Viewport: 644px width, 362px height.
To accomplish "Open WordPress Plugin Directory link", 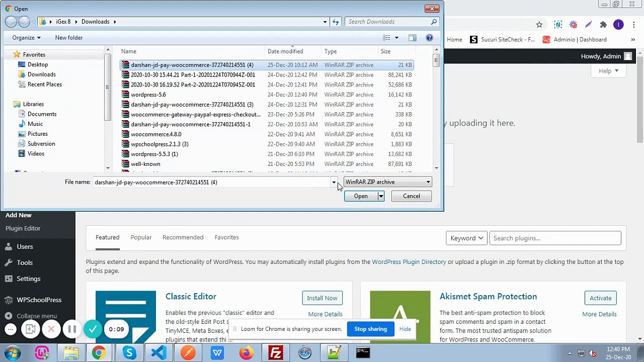I will point(409,262).
